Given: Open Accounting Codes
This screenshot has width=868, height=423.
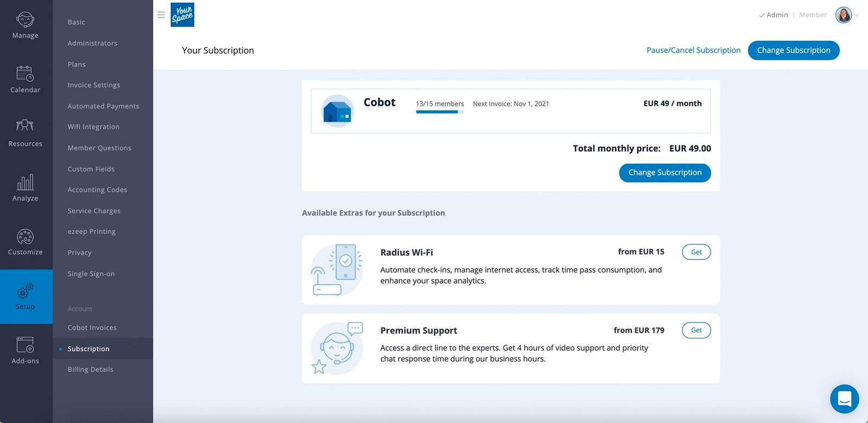Looking at the screenshot, I should pos(97,190).
